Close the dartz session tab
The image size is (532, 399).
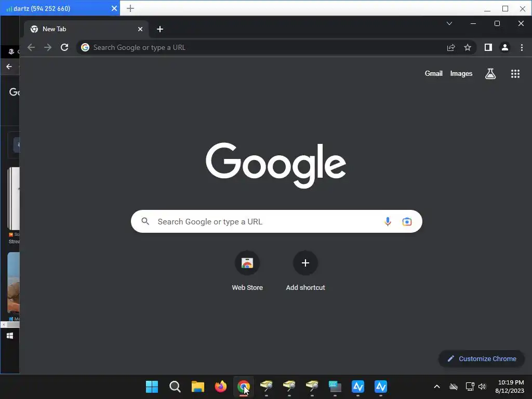[x=114, y=8]
